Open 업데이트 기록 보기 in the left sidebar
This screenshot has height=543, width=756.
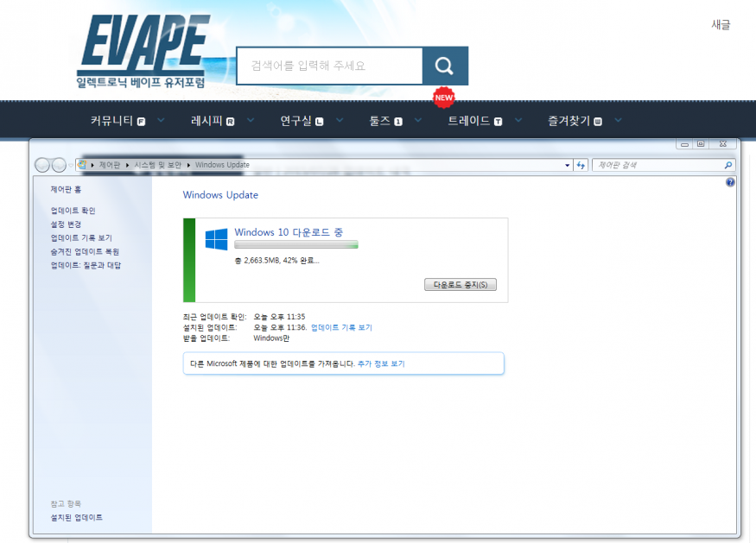tap(81, 237)
